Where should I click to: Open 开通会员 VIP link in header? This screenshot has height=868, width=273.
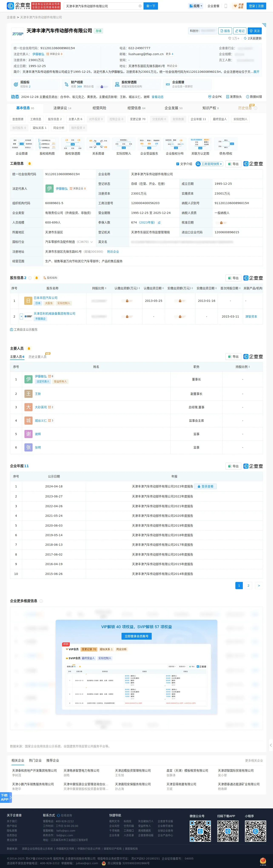tap(239, 6)
